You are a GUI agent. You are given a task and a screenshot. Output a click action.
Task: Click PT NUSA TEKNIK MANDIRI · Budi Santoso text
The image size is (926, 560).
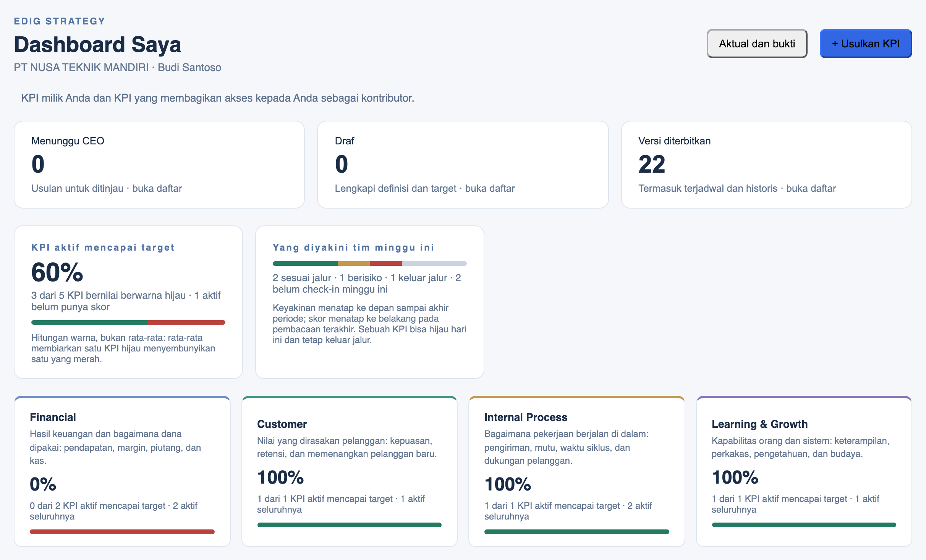point(118,68)
